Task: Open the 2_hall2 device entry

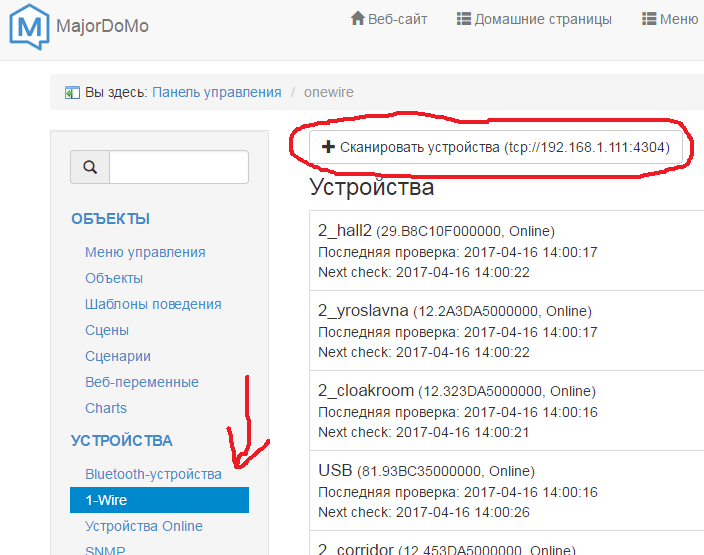Action: pyautogui.click(x=506, y=251)
